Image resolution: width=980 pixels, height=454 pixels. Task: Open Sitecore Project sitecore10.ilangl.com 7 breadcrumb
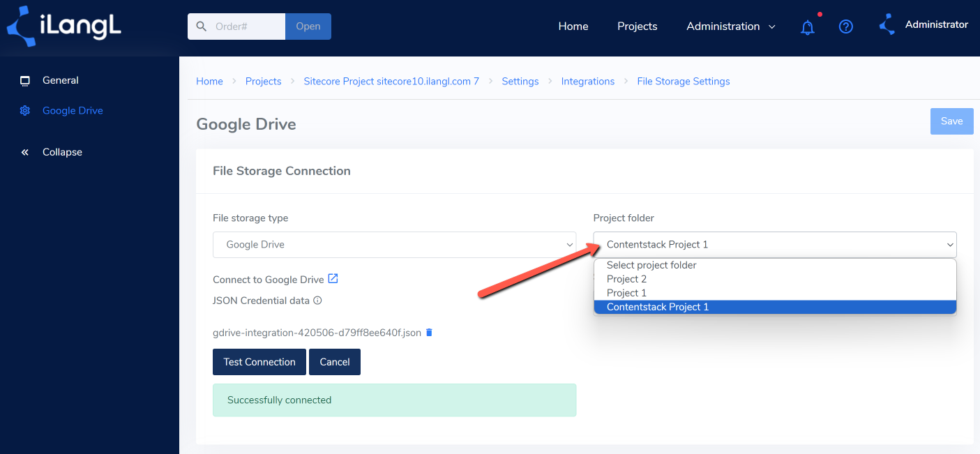coord(391,82)
